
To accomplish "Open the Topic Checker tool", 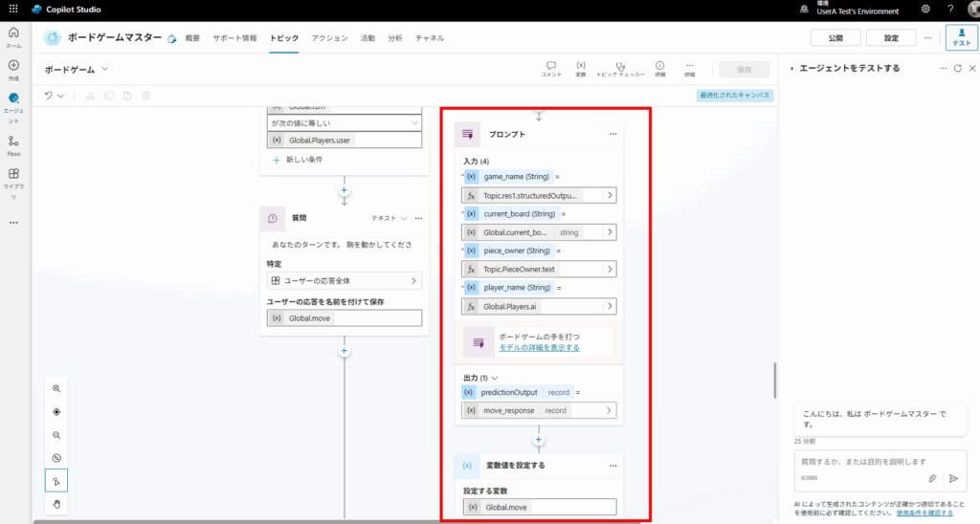I will (x=620, y=68).
